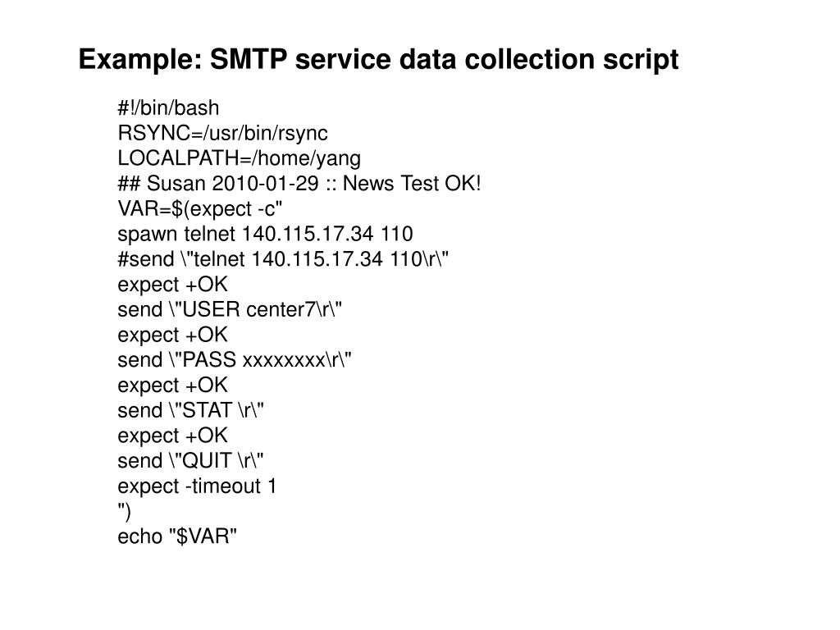Click the expect -timeout 1 line
The height and width of the screenshot is (630, 840).
coord(198,486)
